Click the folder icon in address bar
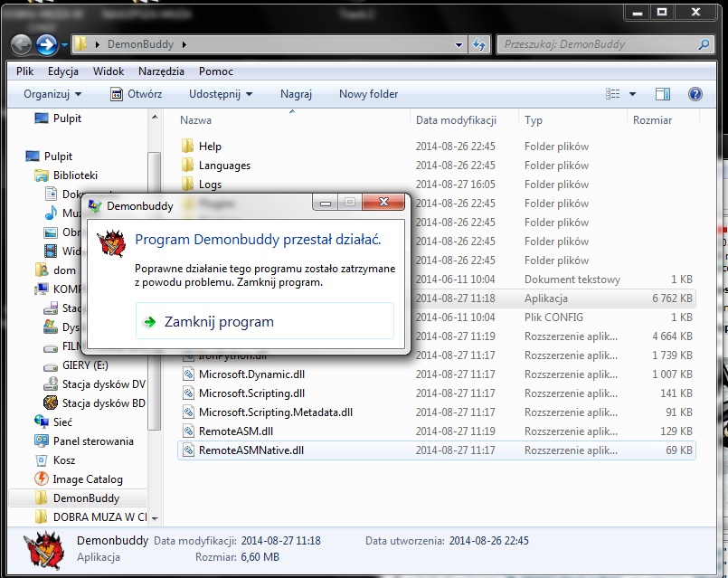This screenshot has height=578, width=728. pyautogui.click(x=80, y=44)
